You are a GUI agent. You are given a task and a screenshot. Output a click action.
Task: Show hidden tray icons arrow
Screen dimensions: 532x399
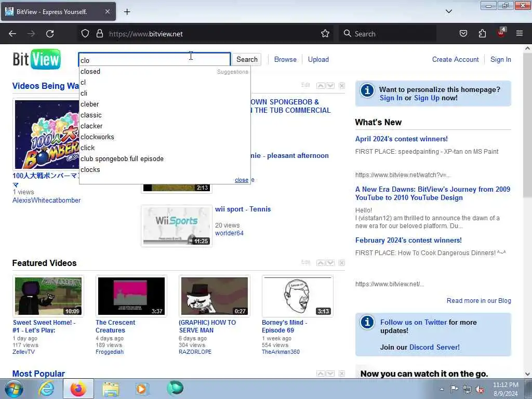coord(442,390)
